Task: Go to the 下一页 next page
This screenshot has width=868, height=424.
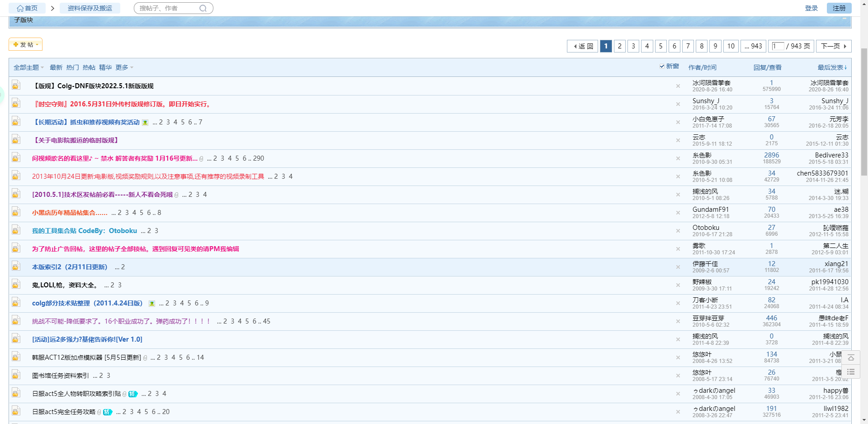Action: 834,46
